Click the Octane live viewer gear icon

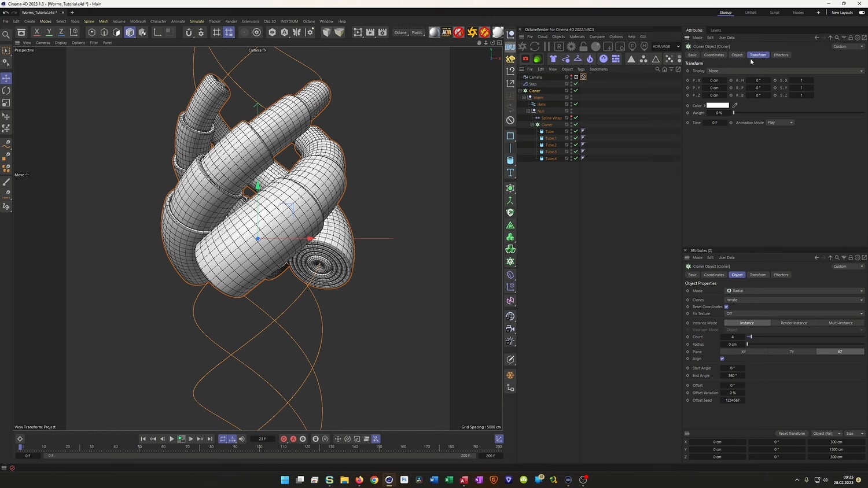pos(571,46)
